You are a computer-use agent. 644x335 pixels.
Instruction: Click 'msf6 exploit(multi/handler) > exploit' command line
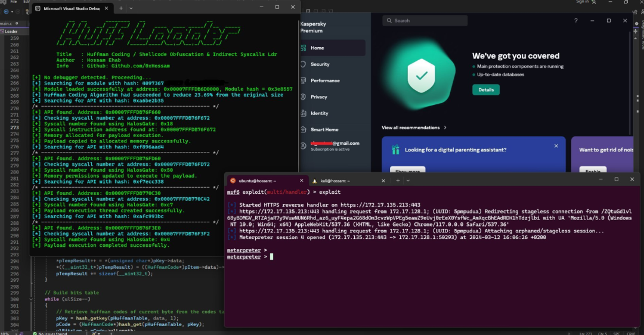pos(284,192)
